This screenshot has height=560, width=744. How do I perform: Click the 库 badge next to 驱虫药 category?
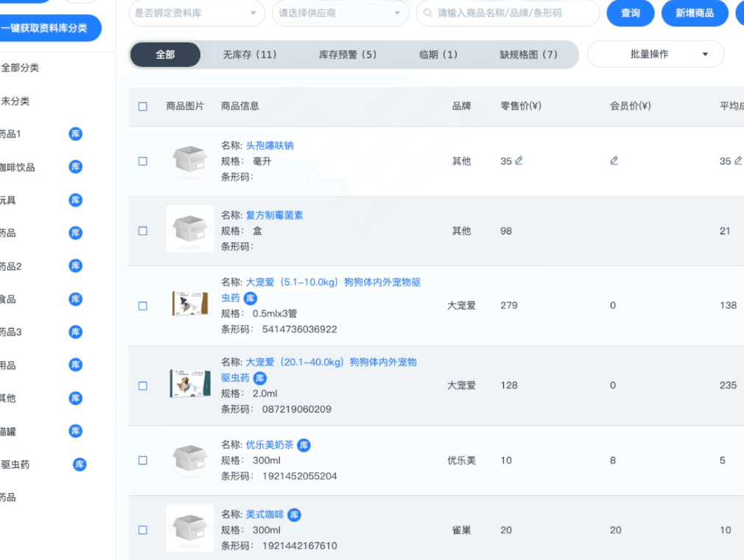pyautogui.click(x=80, y=464)
